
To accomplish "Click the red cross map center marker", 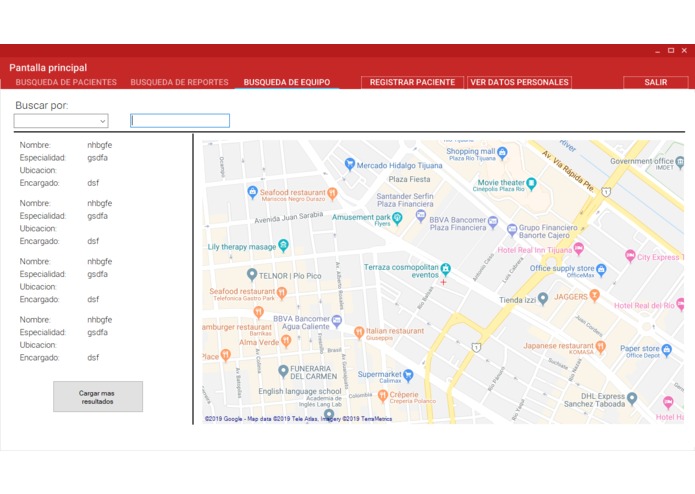I will coord(443,282).
